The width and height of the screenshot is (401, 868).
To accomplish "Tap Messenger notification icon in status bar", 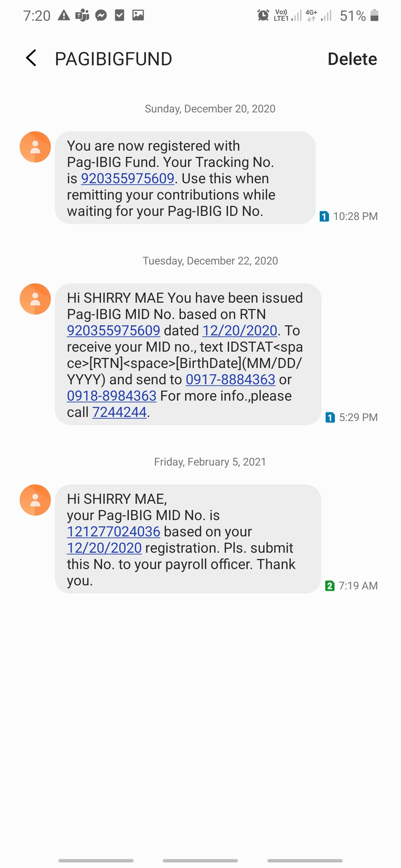I will pos(101,16).
